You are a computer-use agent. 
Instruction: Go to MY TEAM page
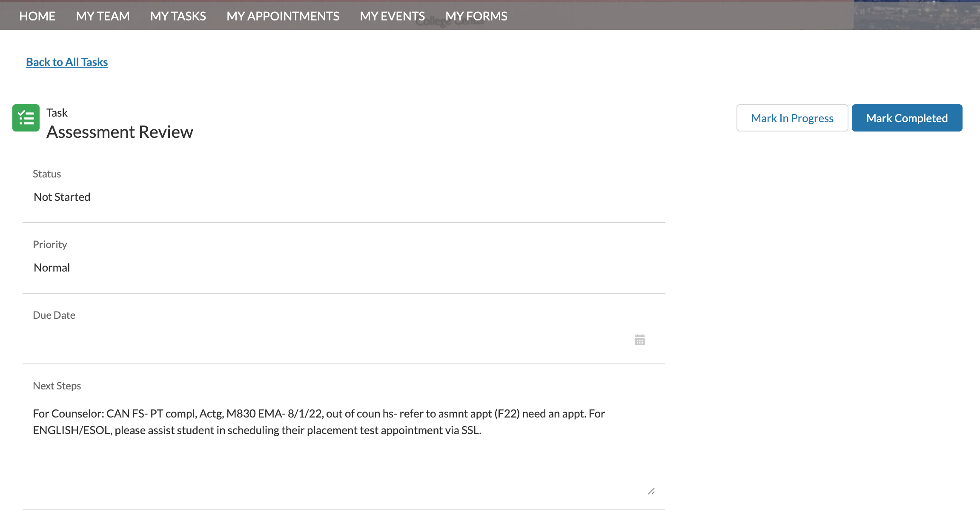(x=103, y=16)
